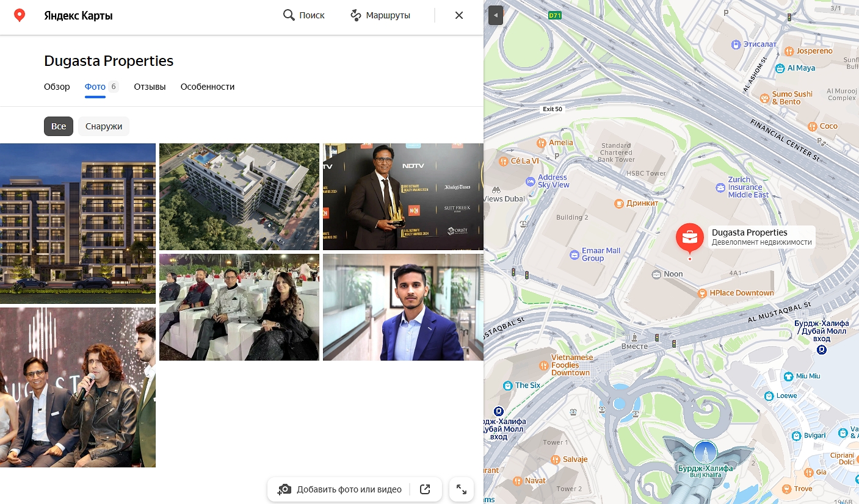Select the Dugasta Properties map marker

(x=690, y=237)
